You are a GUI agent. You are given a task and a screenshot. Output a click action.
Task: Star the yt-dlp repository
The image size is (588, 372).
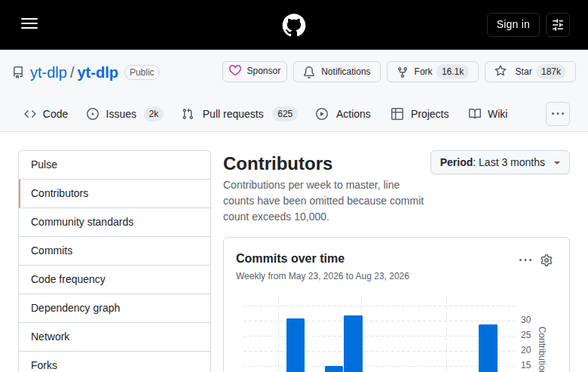coord(530,72)
